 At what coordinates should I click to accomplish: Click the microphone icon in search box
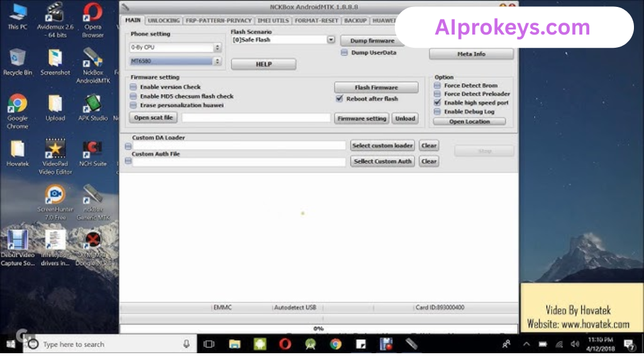[186, 344]
